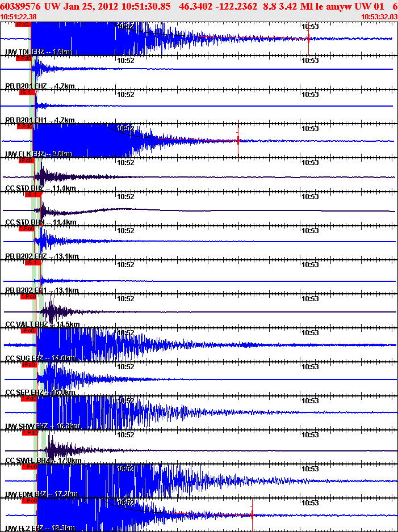Click the red coda end marker on UW FL2 trace
Screen dimensions: 398x532
coord(252,514)
